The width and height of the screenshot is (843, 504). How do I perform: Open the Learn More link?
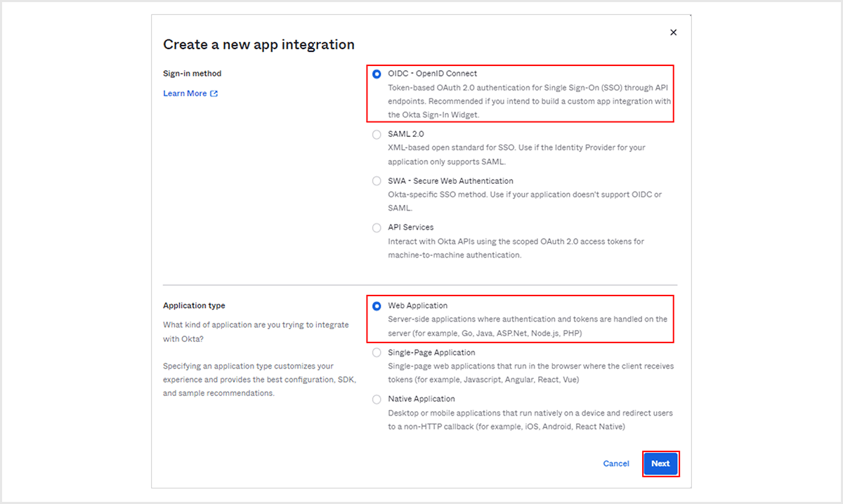point(185,93)
